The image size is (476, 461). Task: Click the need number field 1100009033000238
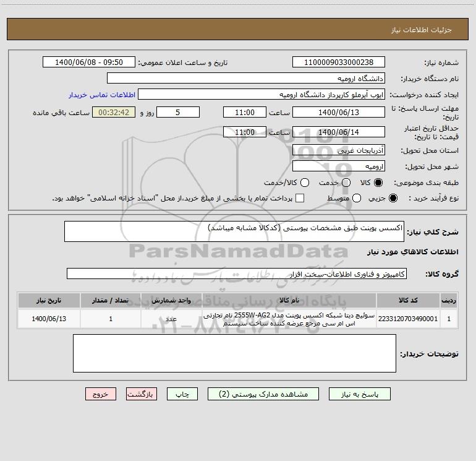click(339, 62)
